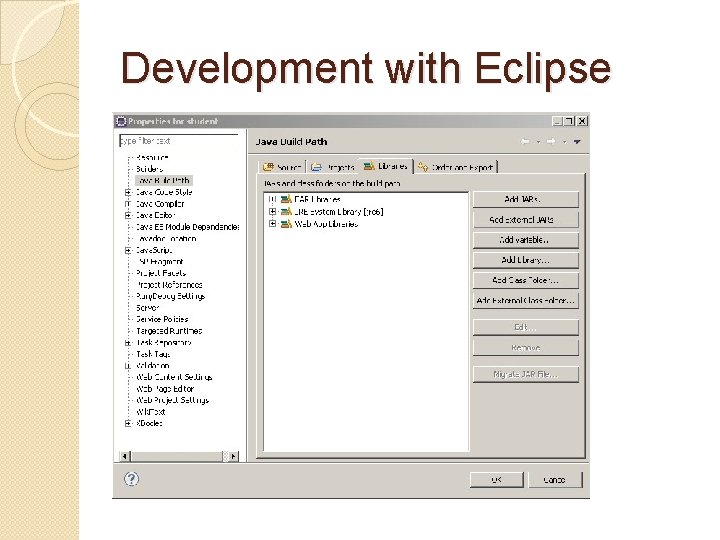Screen dimensions: 720x540
Task: Select the Libraries tab
Action: tap(386, 166)
